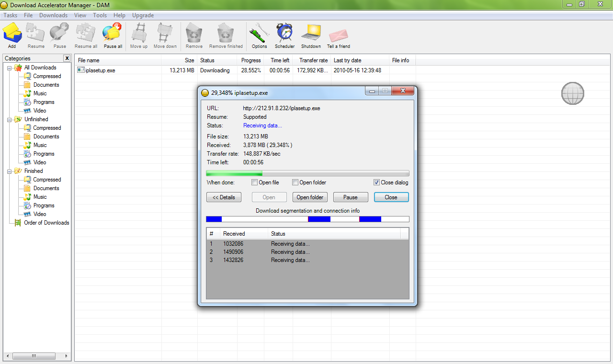Sort by the Last try date column header

(x=360, y=60)
